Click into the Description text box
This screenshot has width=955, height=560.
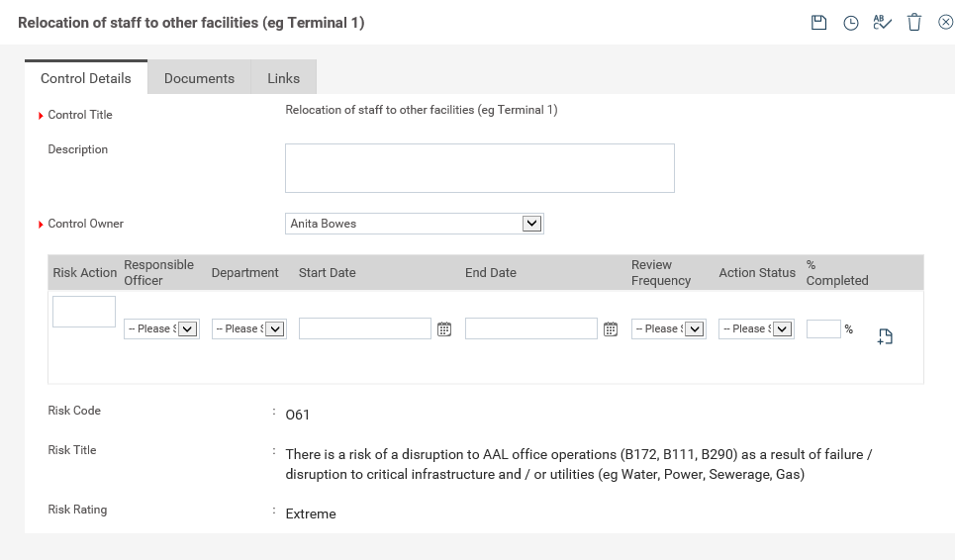(x=479, y=168)
